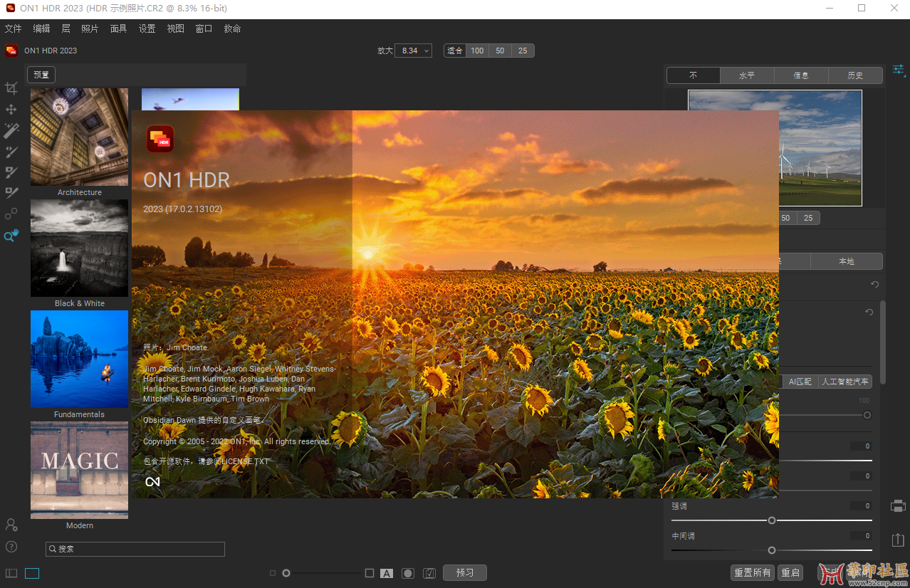Screen dimensions: 910x588
Task: Select the Zoom and Hand view tool
Action: [x=11, y=236]
